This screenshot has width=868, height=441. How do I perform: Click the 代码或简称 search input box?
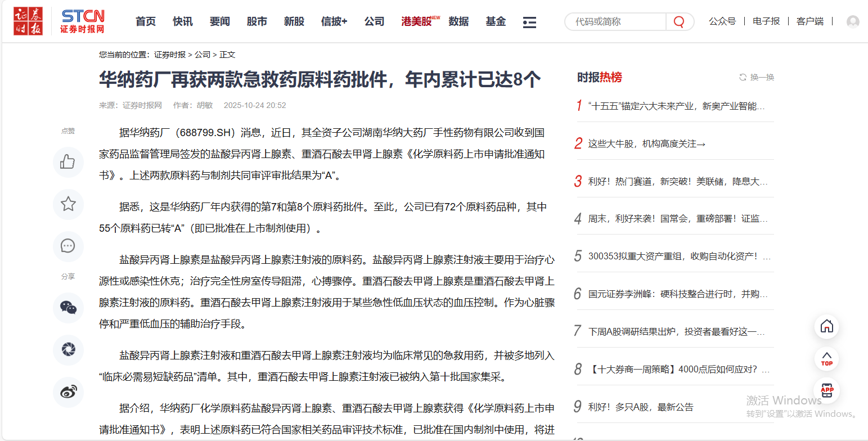(613, 21)
